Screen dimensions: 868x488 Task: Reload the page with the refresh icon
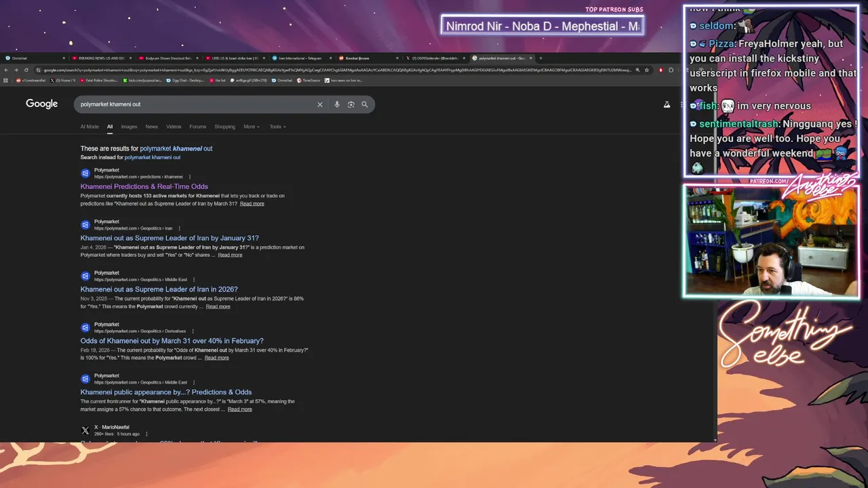point(26,70)
